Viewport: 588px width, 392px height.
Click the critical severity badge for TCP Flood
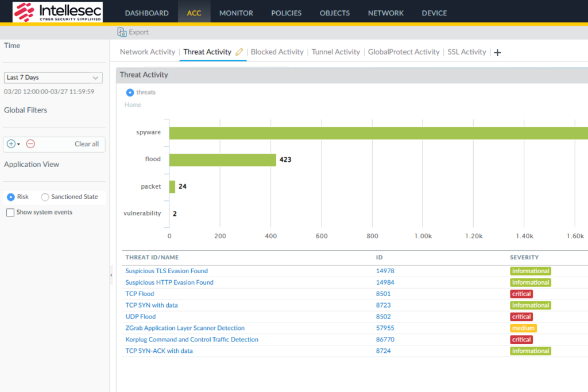tap(521, 294)
